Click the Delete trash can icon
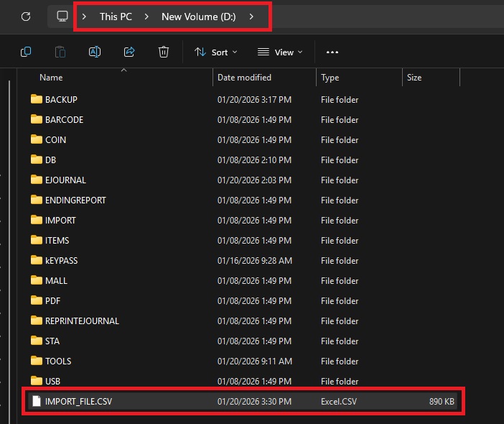504x424 pixels. tap(164, 52)
